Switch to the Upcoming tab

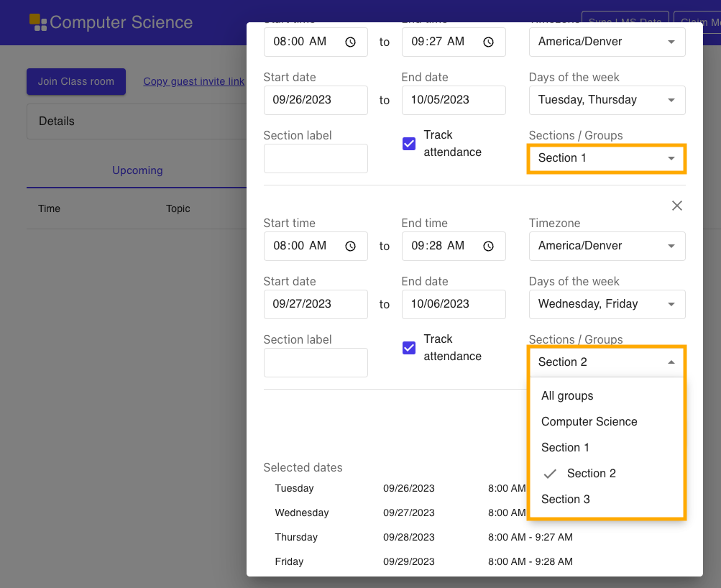click(137, 171)
